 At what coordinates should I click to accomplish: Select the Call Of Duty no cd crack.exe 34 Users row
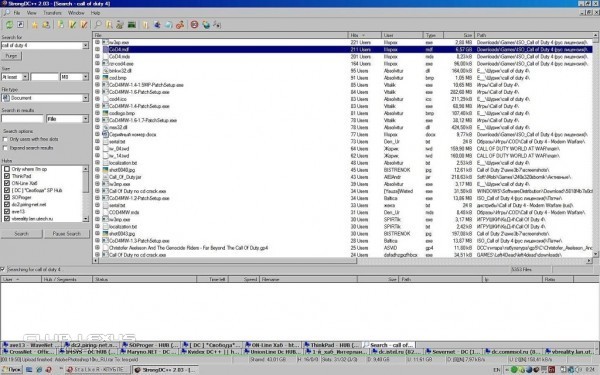pyautogui.click(x=342, y=191)
